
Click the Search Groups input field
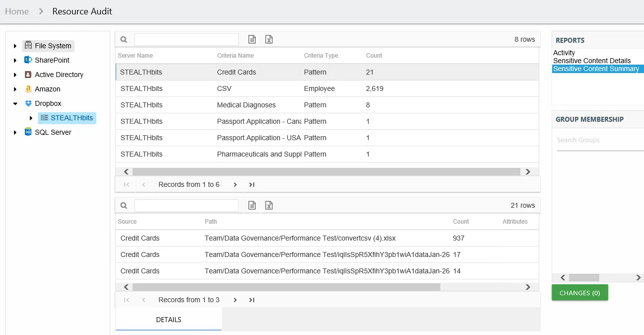[600, 140]
